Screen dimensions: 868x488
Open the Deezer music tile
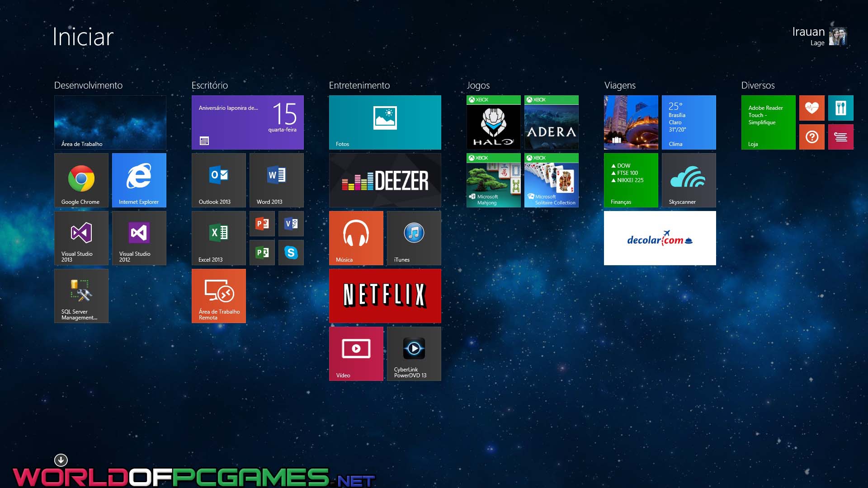click(385, 180)
